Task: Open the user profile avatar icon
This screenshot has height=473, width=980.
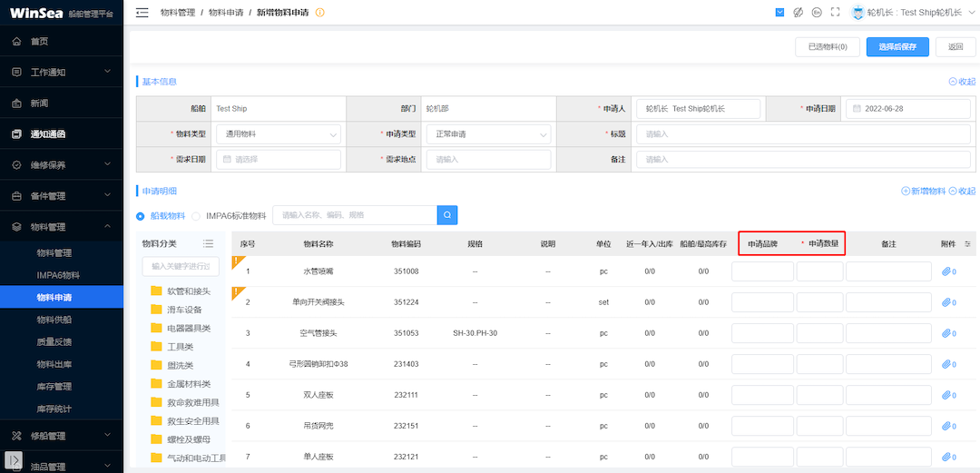Action: 857,13
